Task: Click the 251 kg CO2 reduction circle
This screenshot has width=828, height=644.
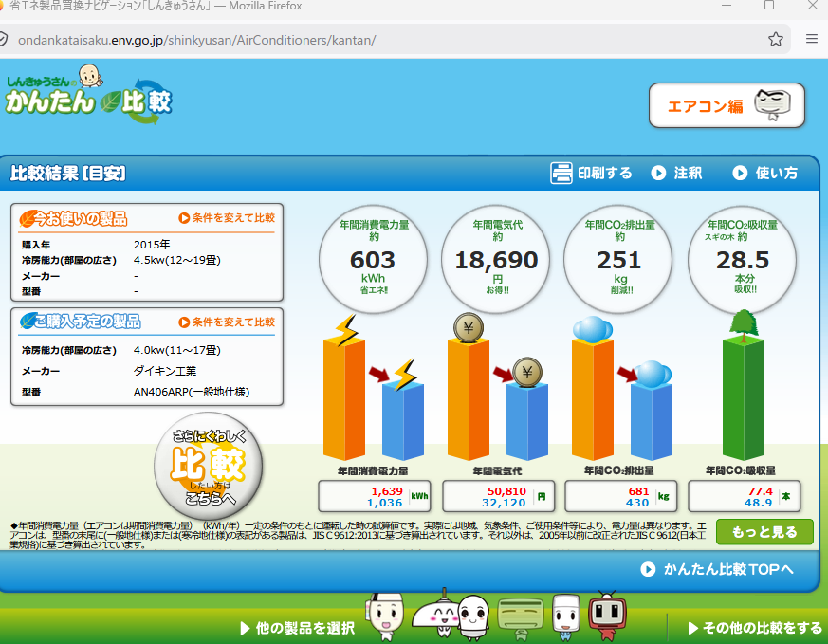Action: [x=618, y=259]
